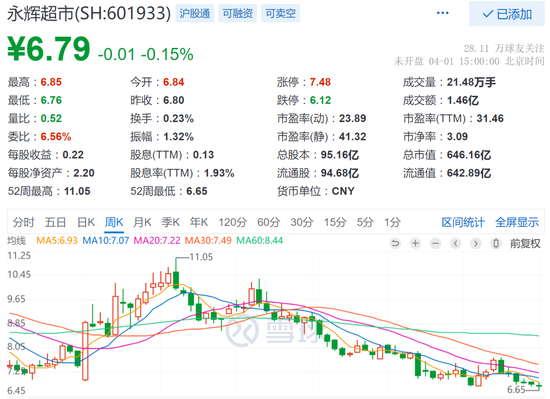This screenshot has height=399, width=550.
Task: Click the 11.05 peak marker on chart
Action: pos(201,257)
